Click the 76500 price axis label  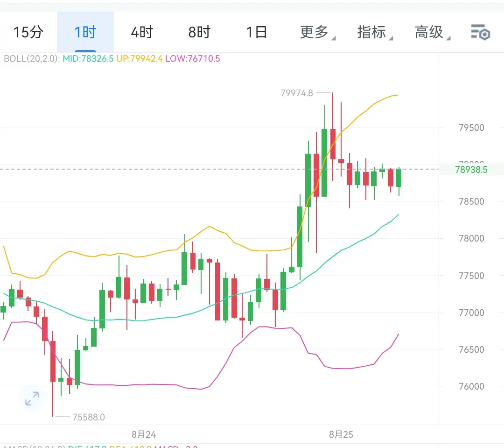click(471, 349)
